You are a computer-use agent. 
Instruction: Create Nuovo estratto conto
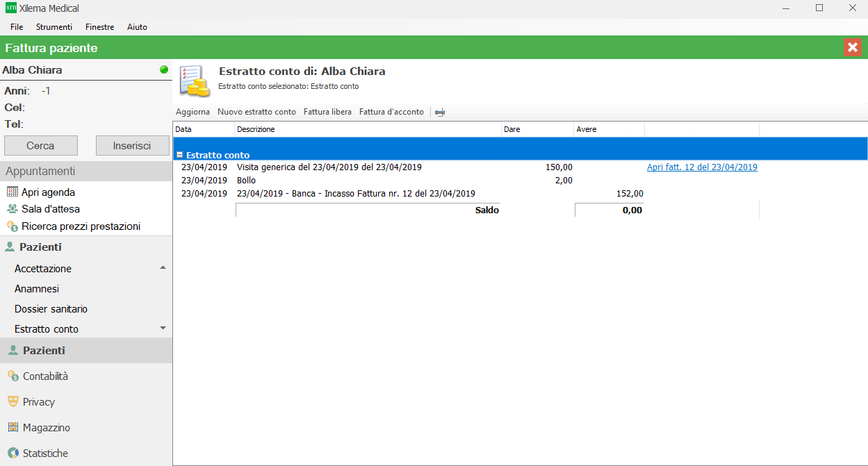pyautogui.click(x=256, y=112)
